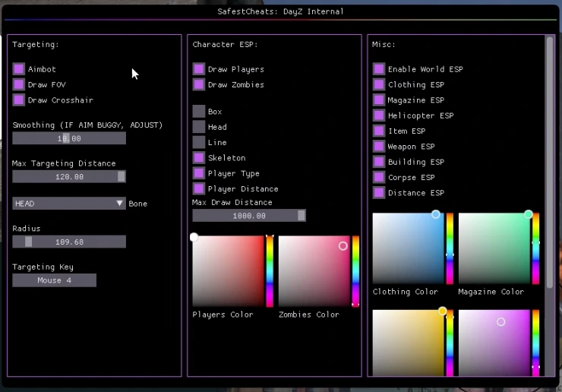Click the Bone label beside the dropdown

tap(138, 204)
